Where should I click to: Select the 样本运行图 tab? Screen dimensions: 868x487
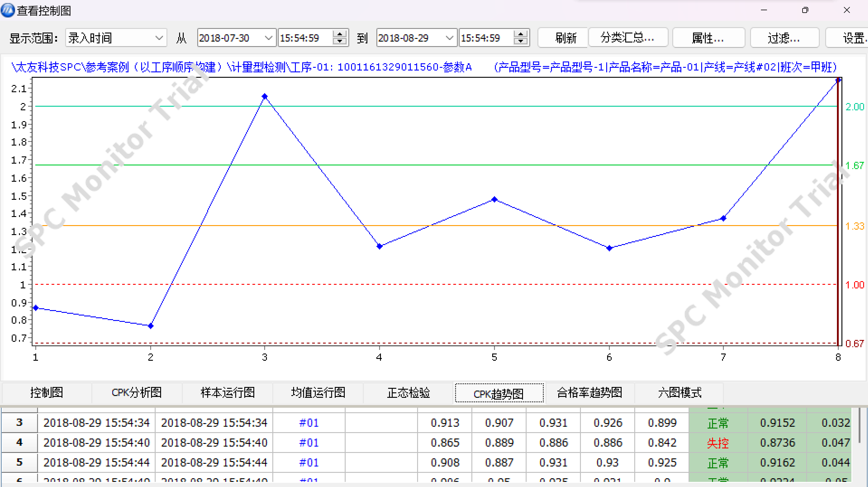click(227, 393)
